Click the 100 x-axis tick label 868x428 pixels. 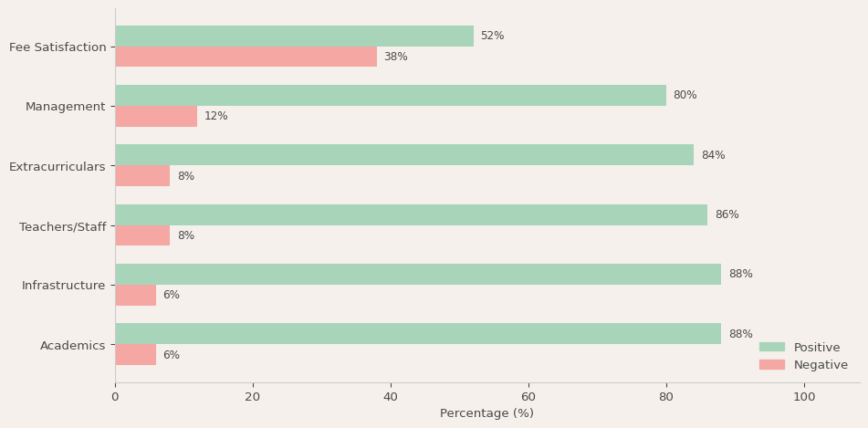point(804,397)
